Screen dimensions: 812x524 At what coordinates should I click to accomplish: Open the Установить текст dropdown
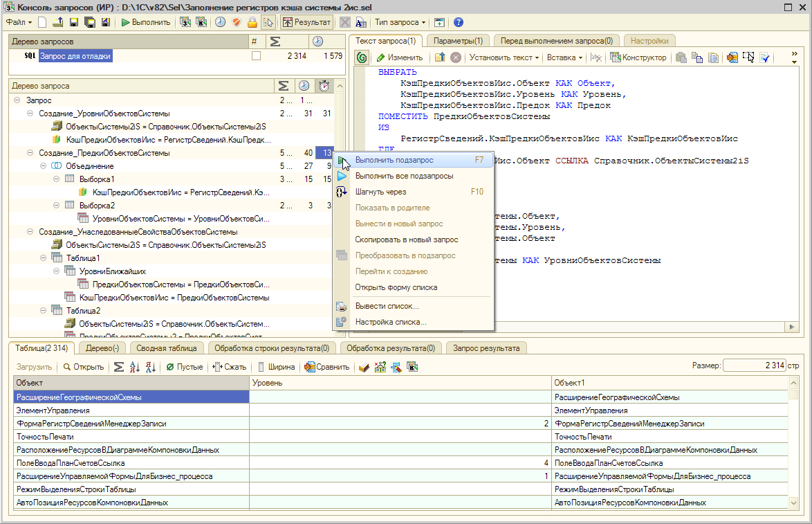click(502, 57)
